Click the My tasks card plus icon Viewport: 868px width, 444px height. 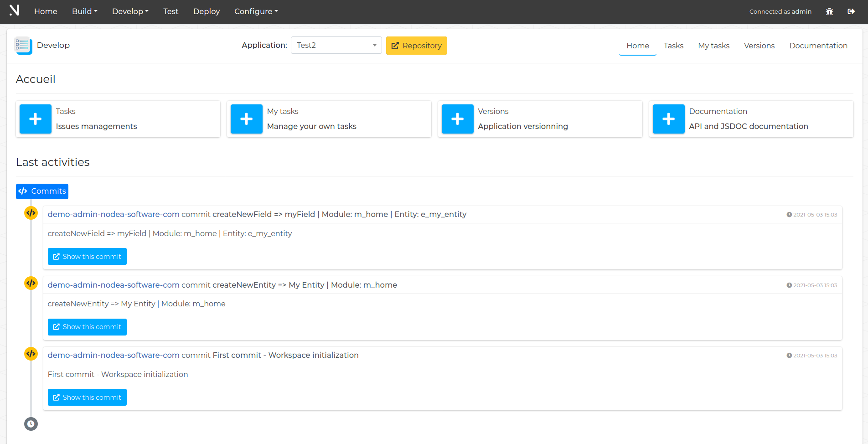pyautogui.click(x=247, y=119)
